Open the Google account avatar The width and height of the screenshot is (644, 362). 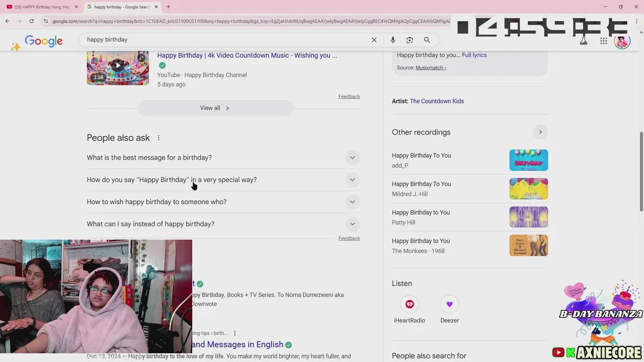(x=622, y=41)
